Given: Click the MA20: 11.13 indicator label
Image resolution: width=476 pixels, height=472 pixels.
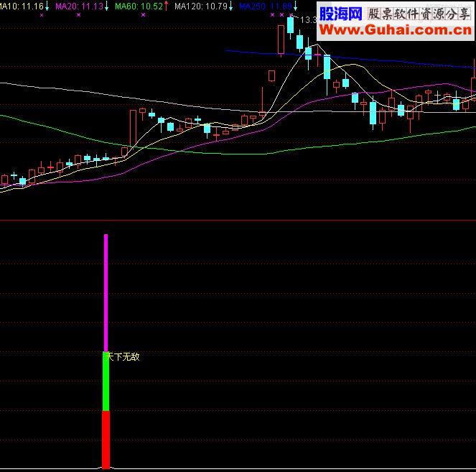Looking at the screenshot, I should pyautogui.click(x=80, y=6).
